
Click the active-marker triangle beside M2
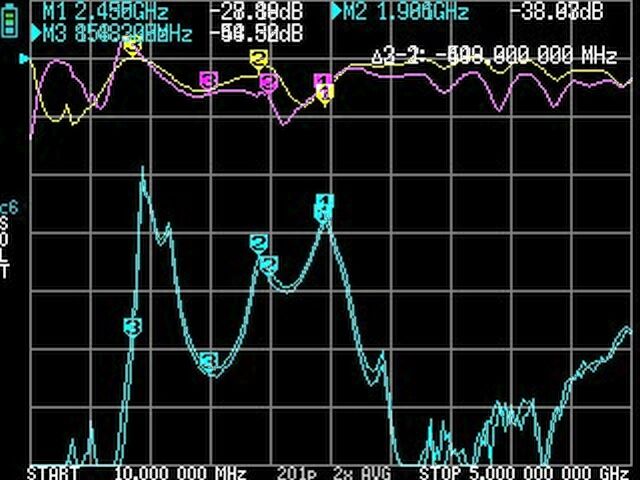336,11
